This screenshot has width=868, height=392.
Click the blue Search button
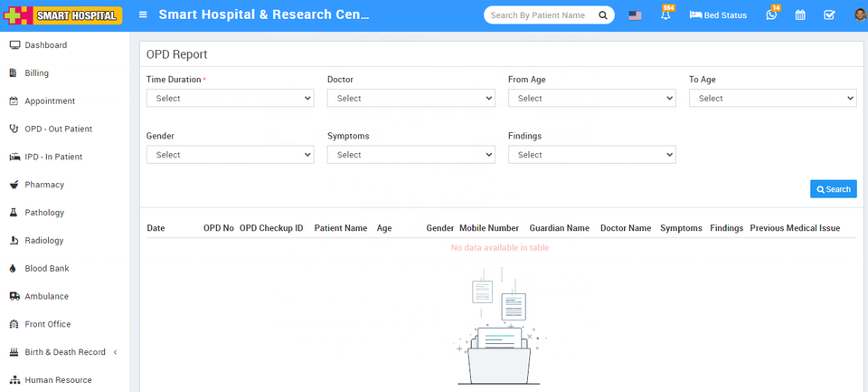833,189
